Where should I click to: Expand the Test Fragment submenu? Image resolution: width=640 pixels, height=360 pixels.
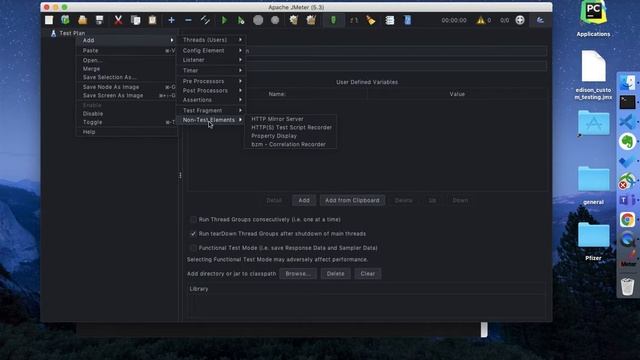click(x=211, y=111)
